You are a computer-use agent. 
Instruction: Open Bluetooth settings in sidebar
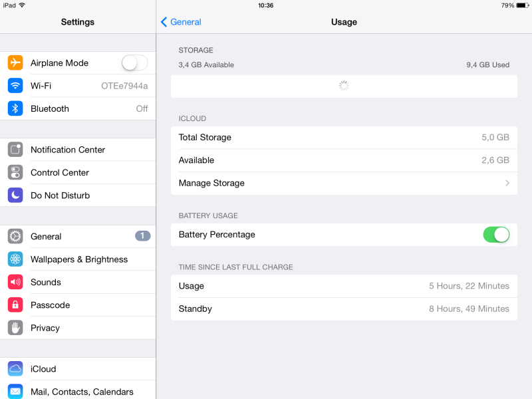(x=78, y=108)
